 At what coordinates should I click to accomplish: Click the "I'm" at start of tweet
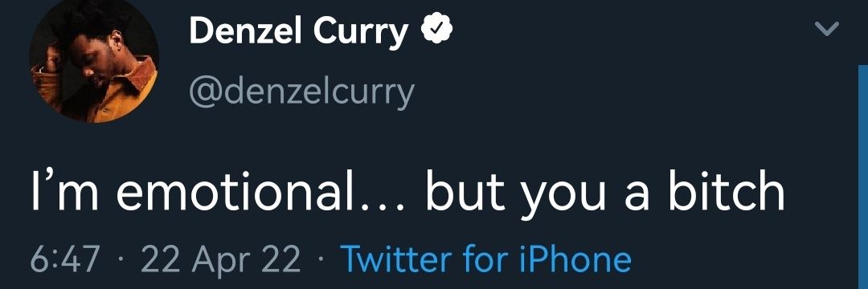pyautogui.click(x=65, y=190)
